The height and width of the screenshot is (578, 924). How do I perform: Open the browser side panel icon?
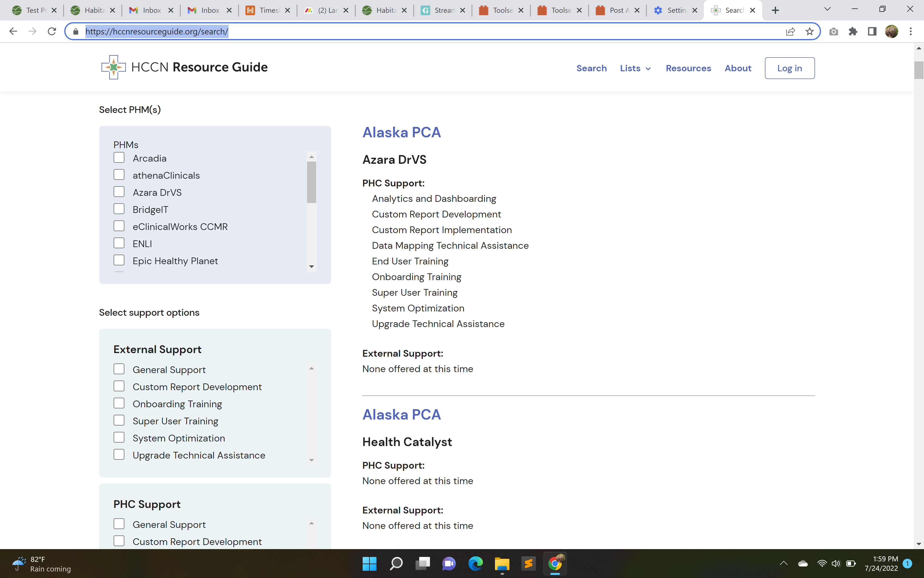[872, 31]
